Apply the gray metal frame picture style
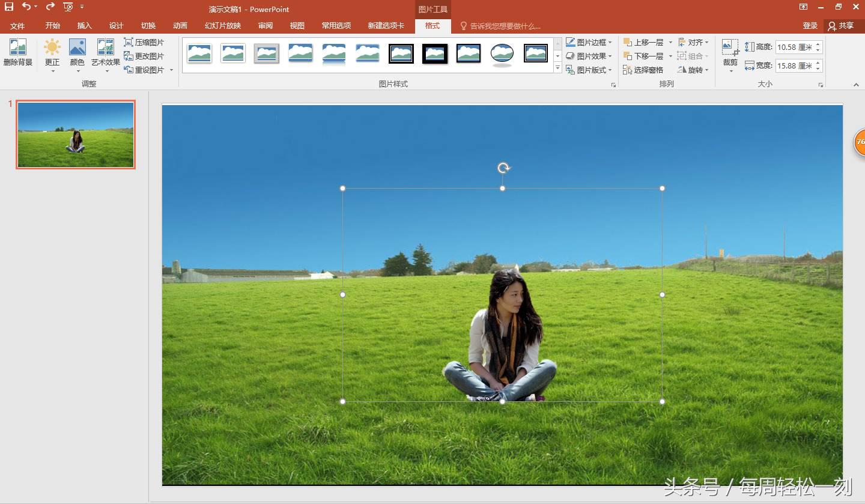The width and height of the screenshot is (865, 504). click(266, 53)
